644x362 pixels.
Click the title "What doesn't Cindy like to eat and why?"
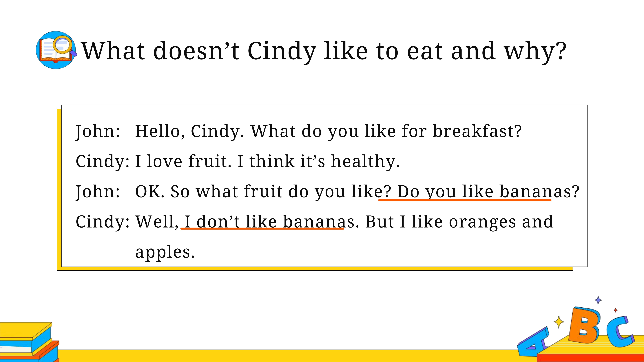point(324,51)
